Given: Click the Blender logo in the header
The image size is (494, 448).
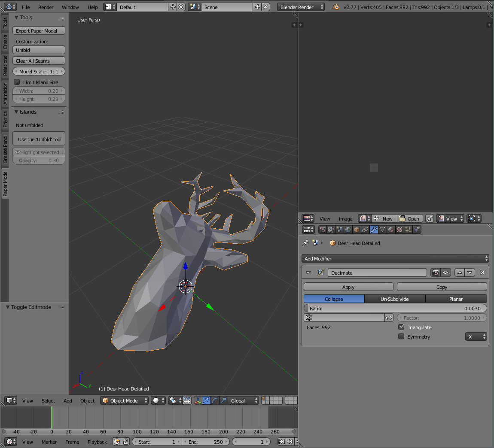Looking at the screenshot, I should 336,7.
